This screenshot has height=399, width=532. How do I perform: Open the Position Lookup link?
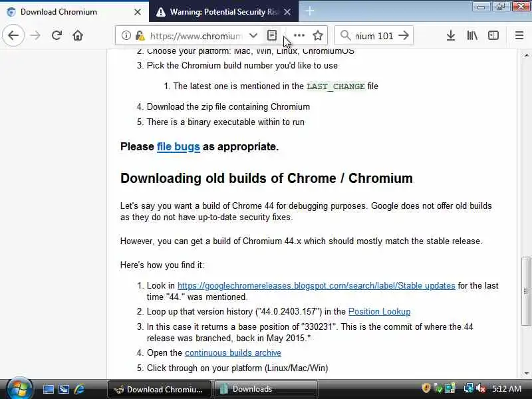coord(379,311)
